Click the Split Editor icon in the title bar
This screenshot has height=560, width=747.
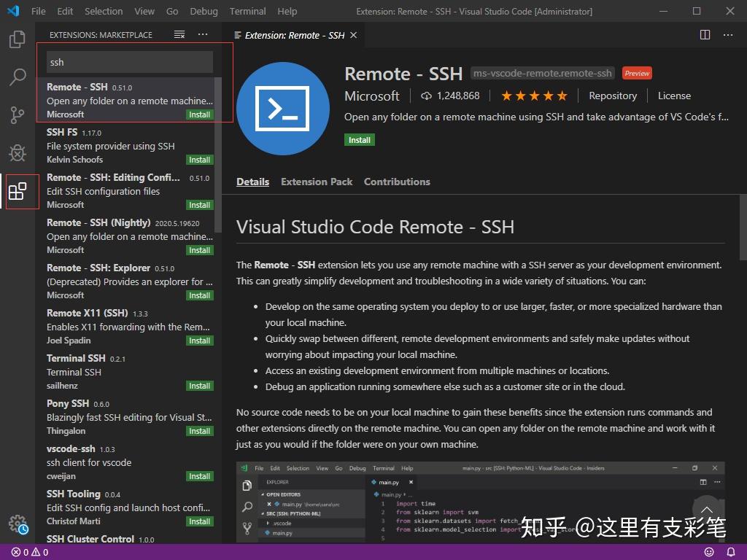[x=704, y=34]
